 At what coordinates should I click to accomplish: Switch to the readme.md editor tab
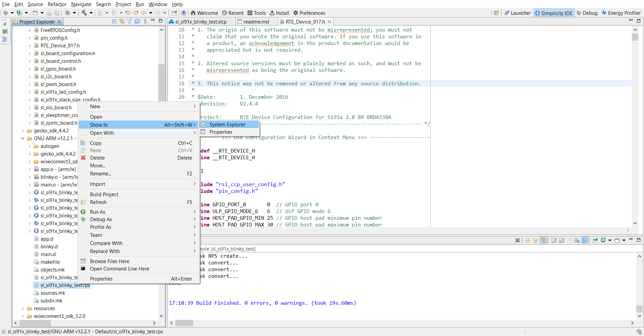(x=256, y=22)
